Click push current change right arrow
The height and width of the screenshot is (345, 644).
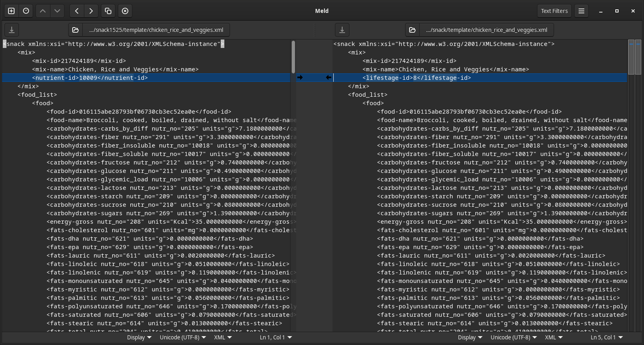(x=91, y=11)
